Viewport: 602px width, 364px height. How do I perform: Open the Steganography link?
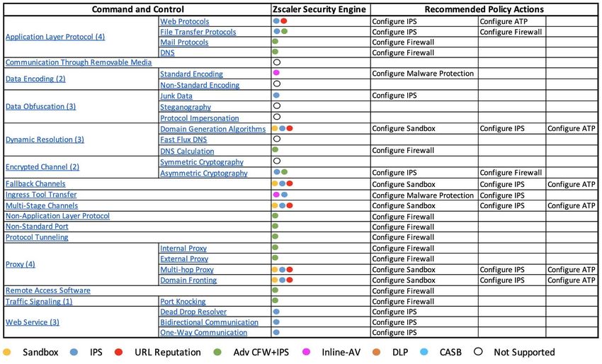[186, 107]
